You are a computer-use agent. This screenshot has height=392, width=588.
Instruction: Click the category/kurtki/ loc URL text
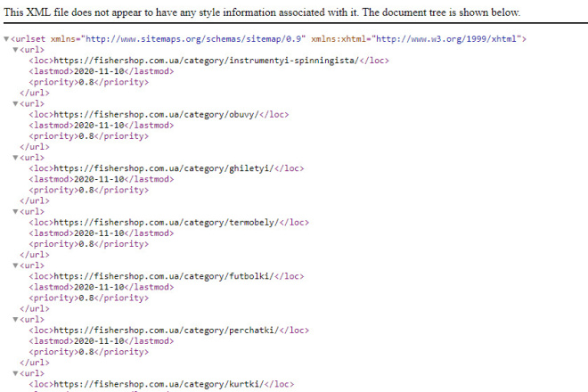[x=159, y=384]
